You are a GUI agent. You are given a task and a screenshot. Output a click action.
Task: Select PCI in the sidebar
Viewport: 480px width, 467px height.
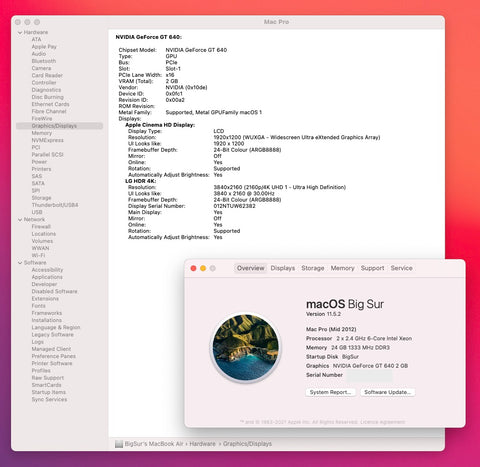[x=36, y=147]
